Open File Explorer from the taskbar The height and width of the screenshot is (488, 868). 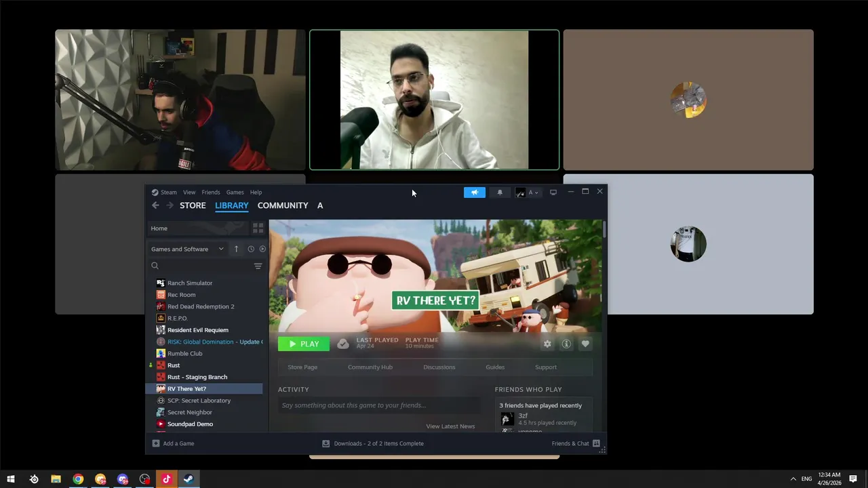point(56,479)
